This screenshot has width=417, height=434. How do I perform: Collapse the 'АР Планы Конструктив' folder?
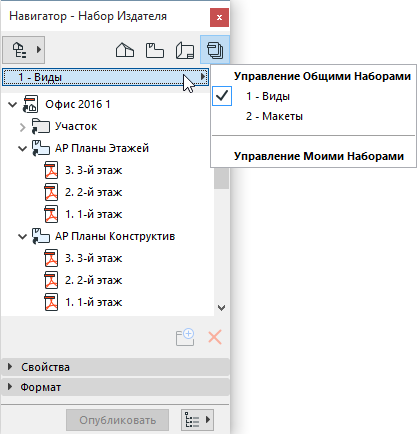(22, 237)
